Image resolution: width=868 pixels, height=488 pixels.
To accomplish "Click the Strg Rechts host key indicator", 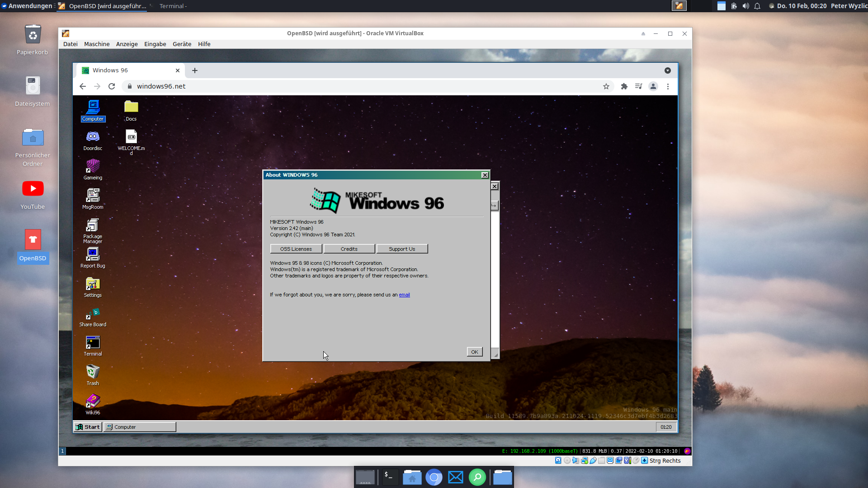I will (x=665, y=460).
